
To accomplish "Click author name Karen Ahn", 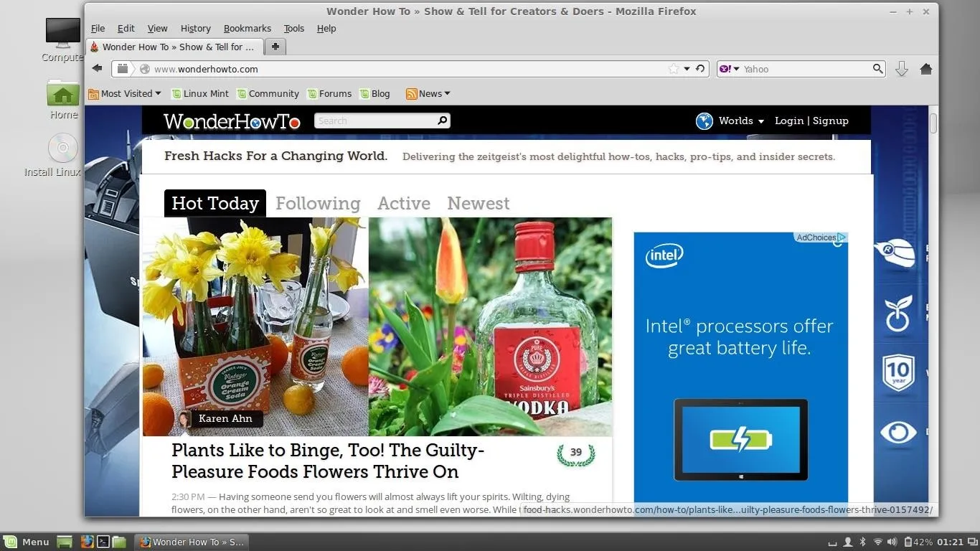I will tap(225, 418).
